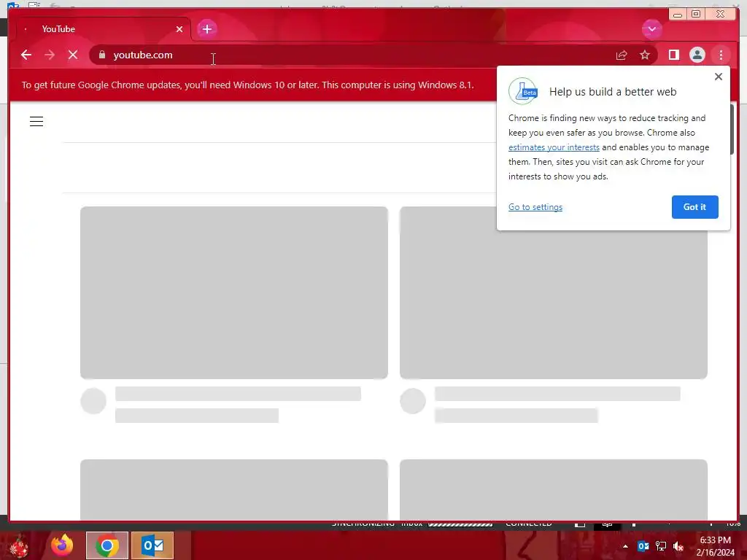Open the Chrome side panel
The height and width of the screenshot is (560, 747).
(x=673, y=55)
